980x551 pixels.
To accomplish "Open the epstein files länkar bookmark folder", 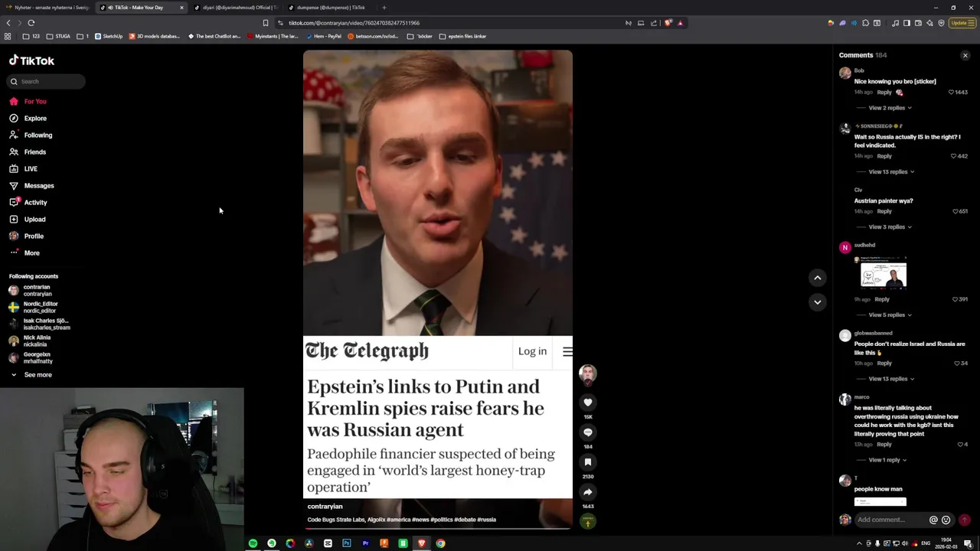I will click(x=462, y=36).
